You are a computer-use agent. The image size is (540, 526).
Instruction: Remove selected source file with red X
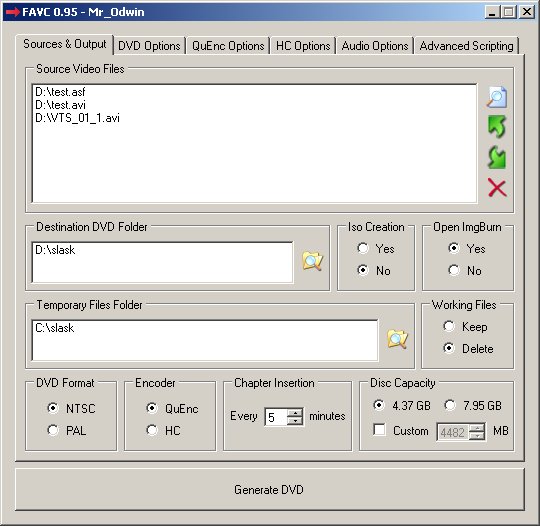coord(497,188)
